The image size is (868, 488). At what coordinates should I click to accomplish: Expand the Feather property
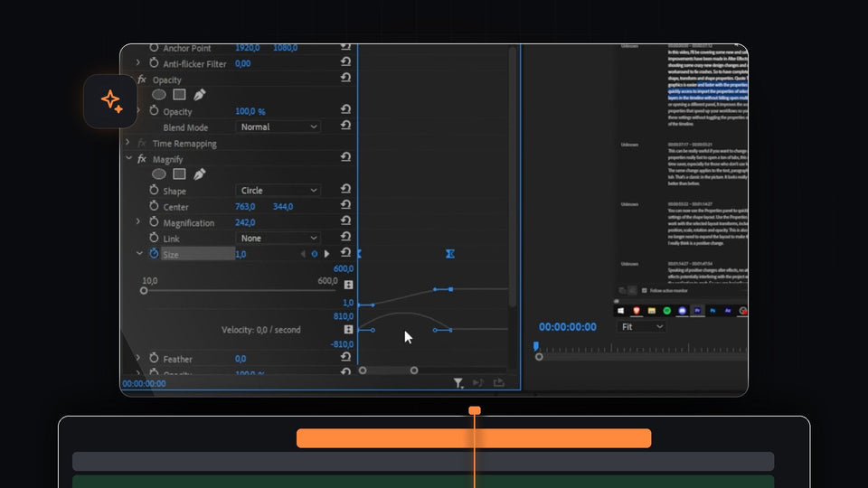click(x=137, y=358)
